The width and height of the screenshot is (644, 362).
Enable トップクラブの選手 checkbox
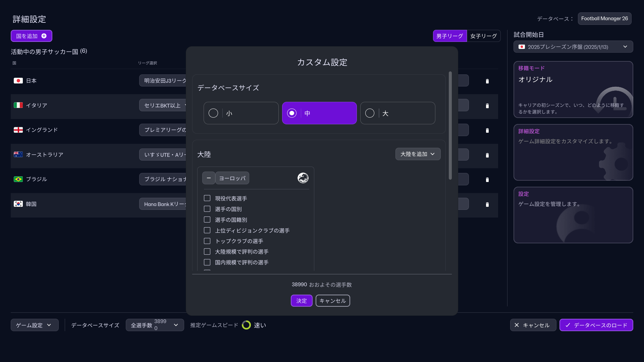pyautogui.click(x=207, y=241)
